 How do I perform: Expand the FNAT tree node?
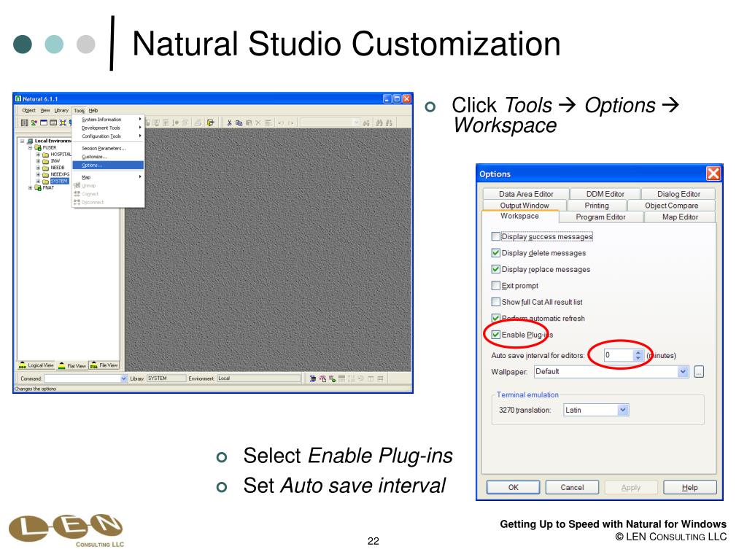tap(30, 188)
